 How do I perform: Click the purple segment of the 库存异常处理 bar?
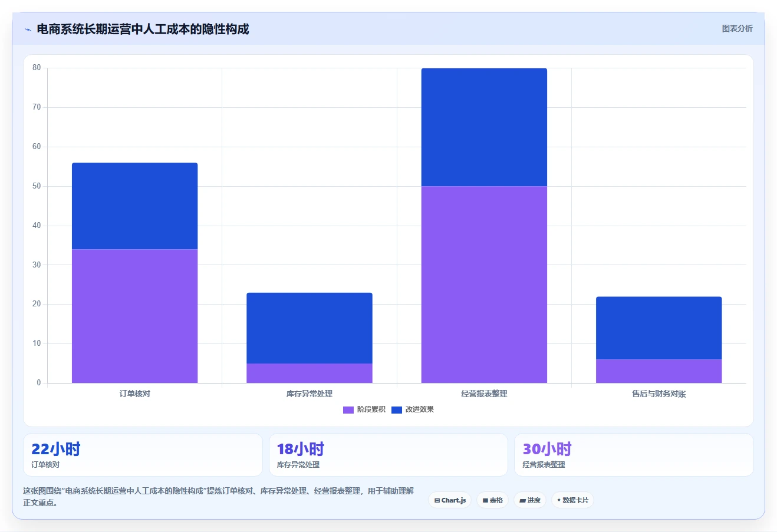click(310, 374)
